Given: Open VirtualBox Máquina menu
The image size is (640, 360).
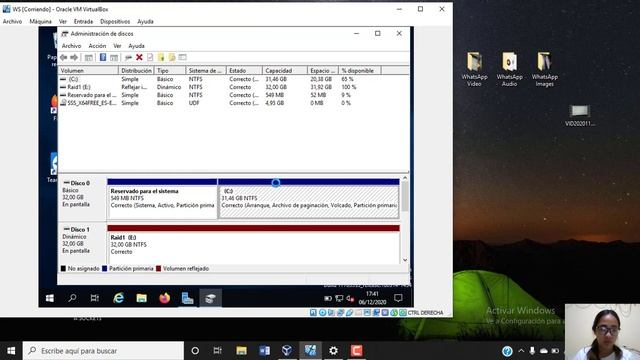Looking at the screenshot, I should 40,21.
